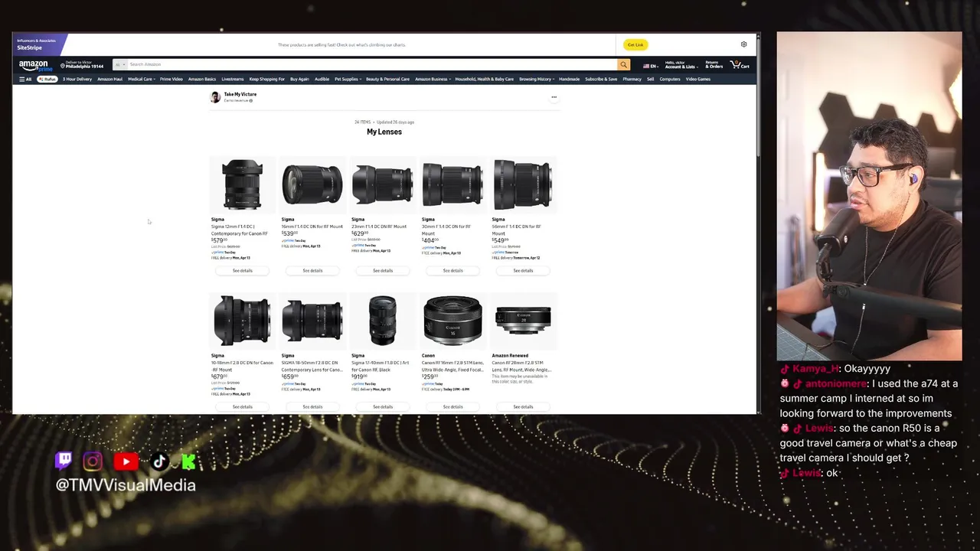Click the Sigma 17-40mm F1.8 Art image
The height and width of the screenshot is (551, 980).
[383, 321]
